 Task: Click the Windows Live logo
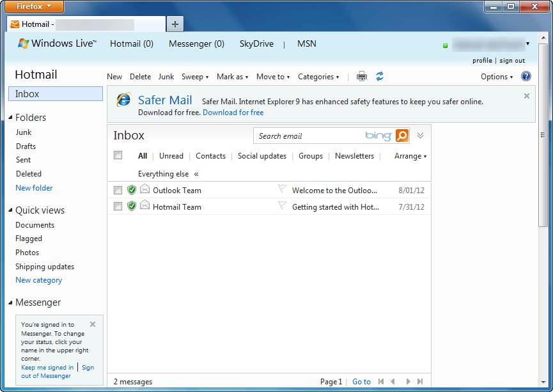[58, 44]
